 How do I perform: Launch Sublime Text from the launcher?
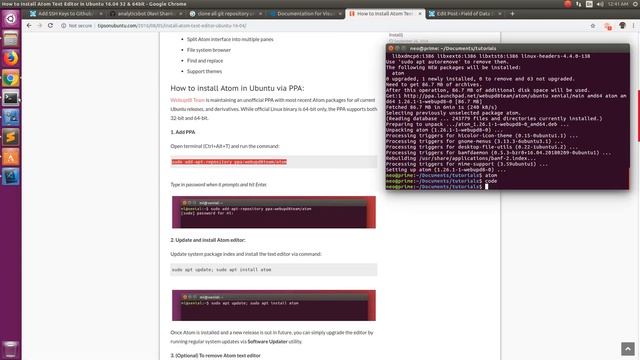(11, 137)
